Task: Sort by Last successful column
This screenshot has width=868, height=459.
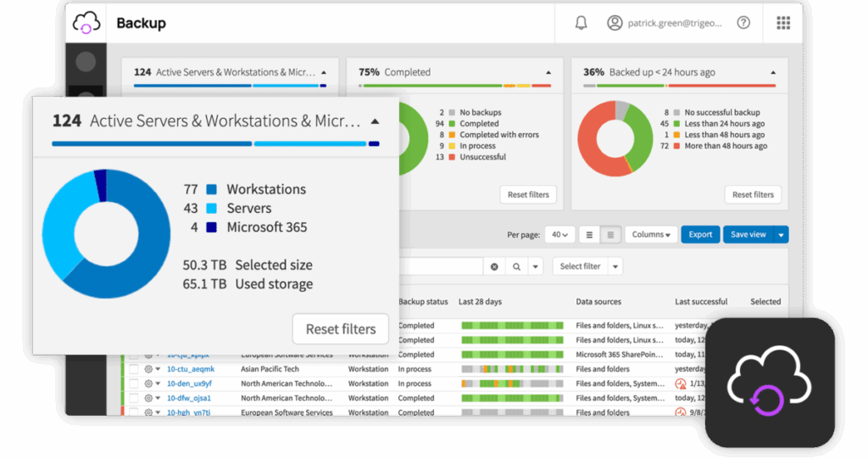Action: 701,302
